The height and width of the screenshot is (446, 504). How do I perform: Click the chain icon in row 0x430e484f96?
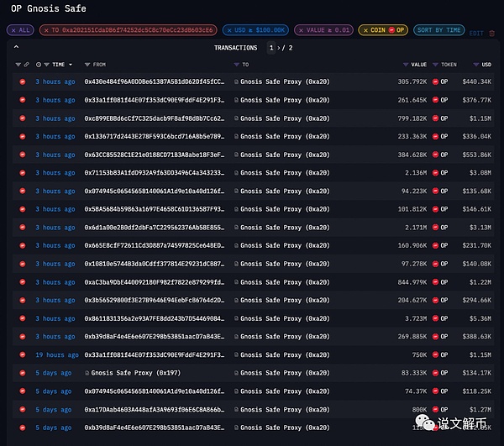23,81
